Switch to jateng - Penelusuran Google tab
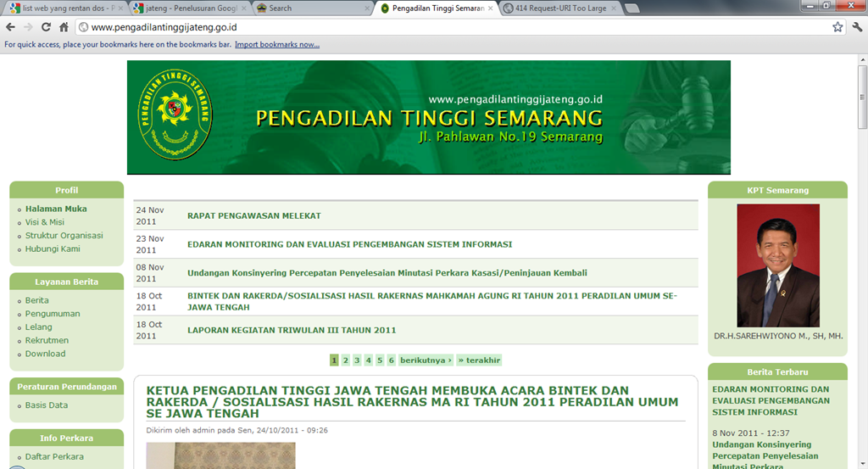Viewport: 868px width, 469px height. coord(189,8)
